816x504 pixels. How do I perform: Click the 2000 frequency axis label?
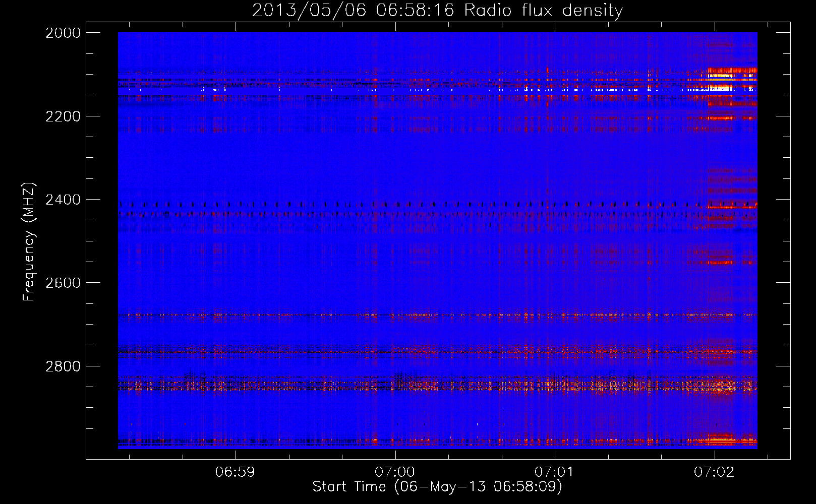[63, 33]
